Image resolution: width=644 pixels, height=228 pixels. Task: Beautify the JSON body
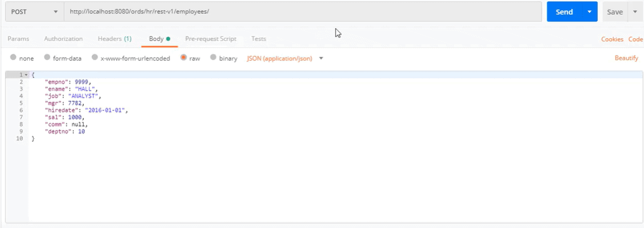coord(626,58)
